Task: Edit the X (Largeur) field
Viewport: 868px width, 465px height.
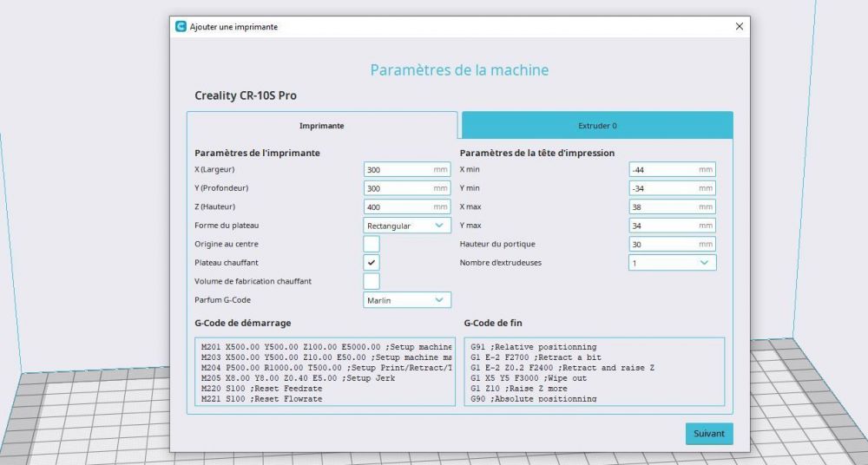Action: [407, 169]
